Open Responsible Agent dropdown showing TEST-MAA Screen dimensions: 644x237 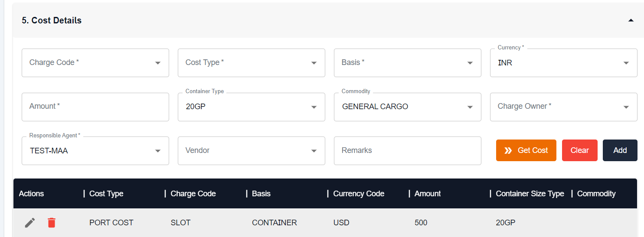point(95,151)
